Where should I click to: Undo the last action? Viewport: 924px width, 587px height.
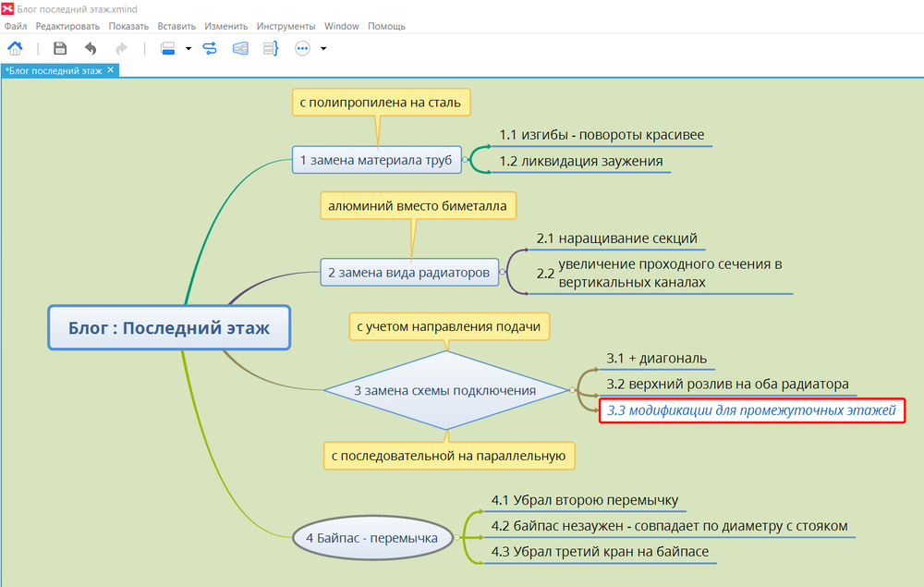[x=91, y=48]
